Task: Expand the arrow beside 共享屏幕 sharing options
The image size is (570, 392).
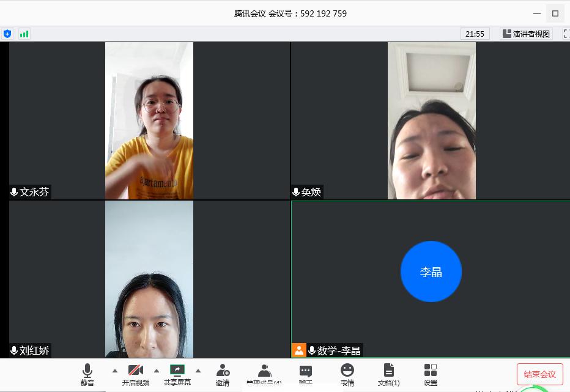Action: click(198, 371)
